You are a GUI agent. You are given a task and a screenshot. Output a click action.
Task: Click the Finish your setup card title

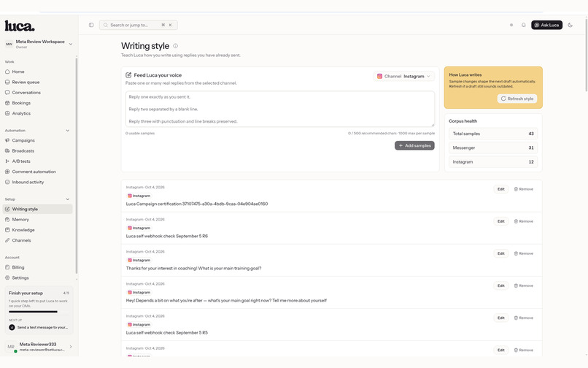pos(26,294)
